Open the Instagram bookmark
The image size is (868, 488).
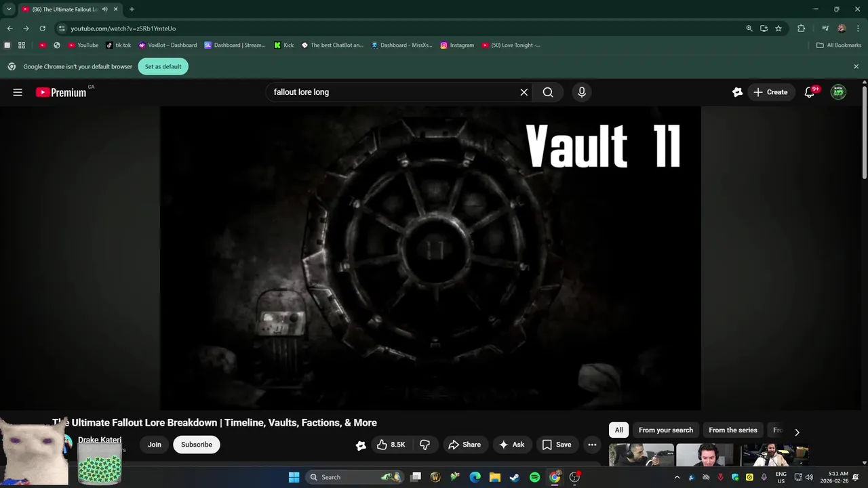tap(457, 45)
